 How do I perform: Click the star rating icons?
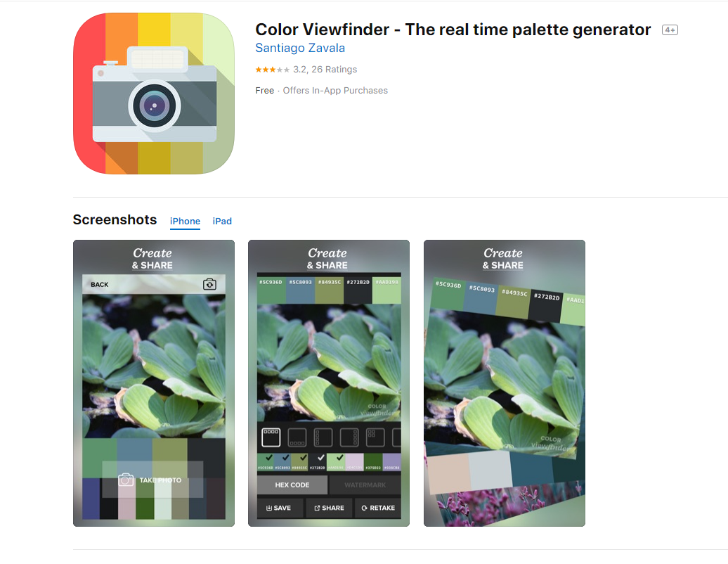[272, 70]
